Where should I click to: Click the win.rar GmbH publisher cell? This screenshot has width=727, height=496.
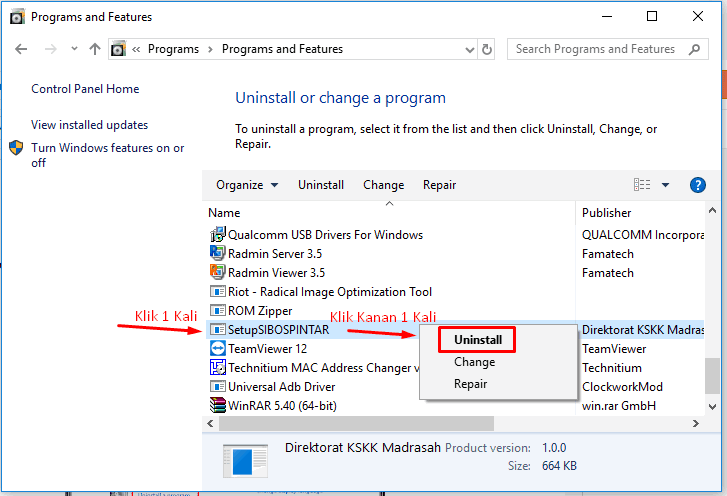619,406
